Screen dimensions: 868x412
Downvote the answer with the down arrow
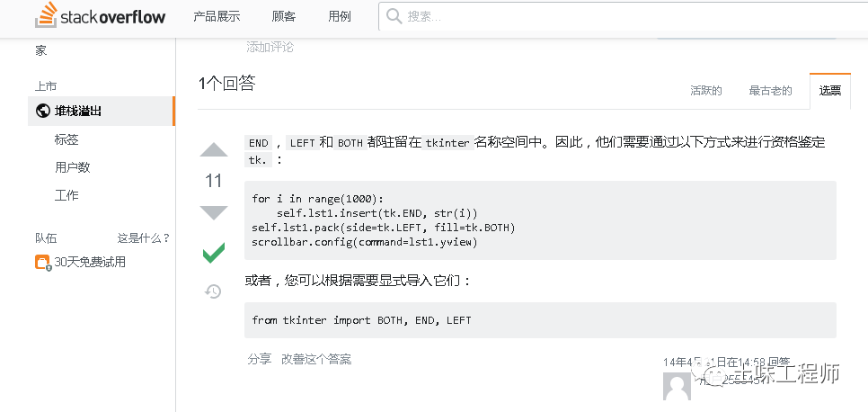point(213,212)
